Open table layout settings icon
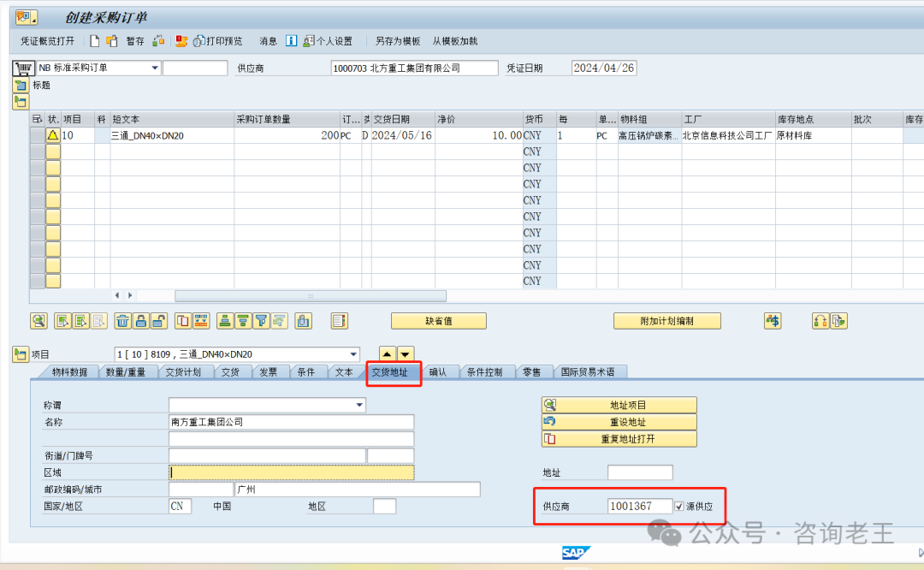The width and height of the screenshot is (924, 570). pos(340,321)
